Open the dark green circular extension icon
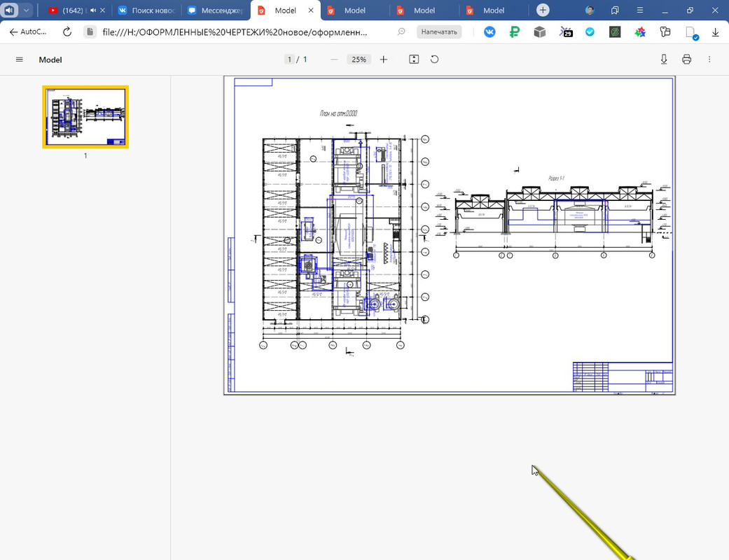729x560 pixels. (615, 32)
